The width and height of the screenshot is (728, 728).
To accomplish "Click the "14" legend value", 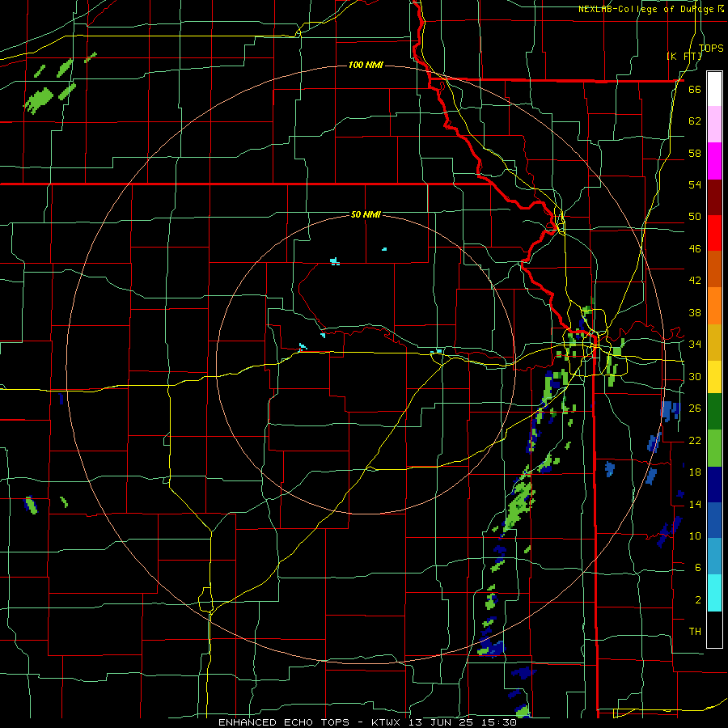I will pyautogui.click(x=695, y=504).
